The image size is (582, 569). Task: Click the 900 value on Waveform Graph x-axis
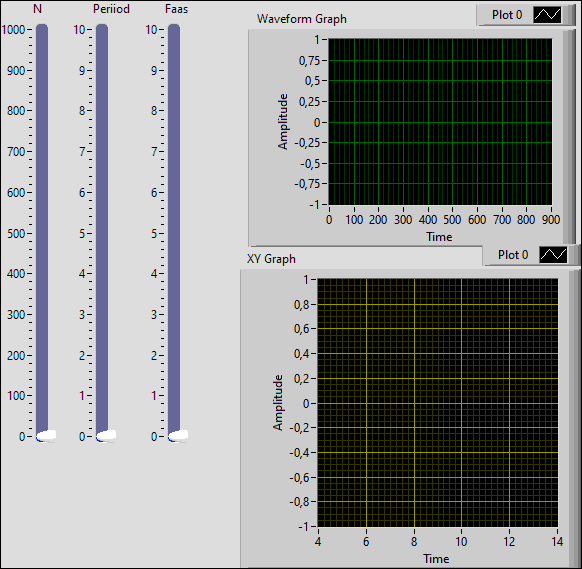tap(551, 220)
